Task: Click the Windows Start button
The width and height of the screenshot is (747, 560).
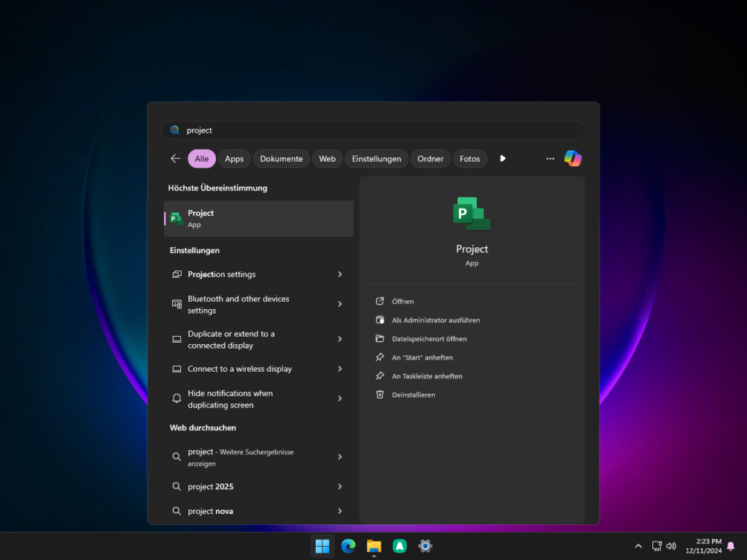Action: (x=322, y=545)
